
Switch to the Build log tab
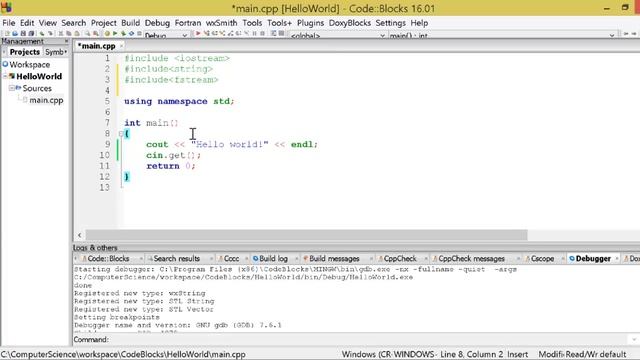270,258
